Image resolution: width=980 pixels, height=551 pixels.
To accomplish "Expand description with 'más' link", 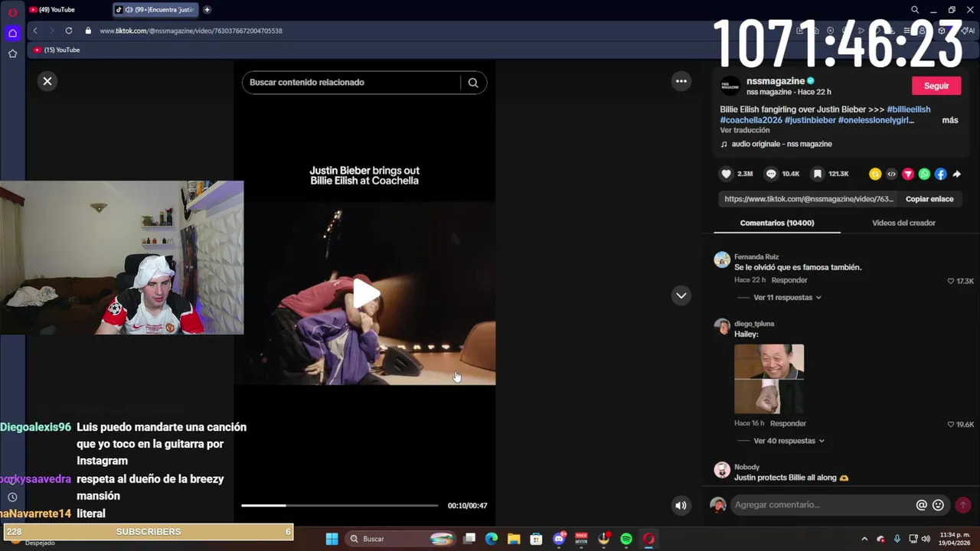I will pyautogui.click(x=950, y=120).
